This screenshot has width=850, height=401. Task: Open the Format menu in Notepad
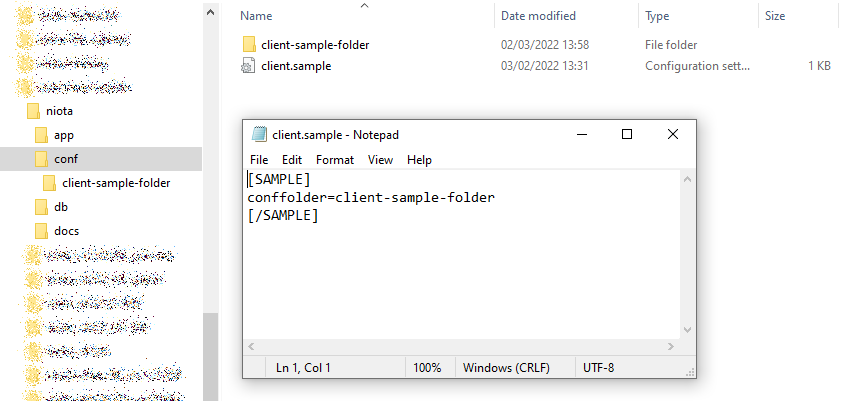pyautogui.click(x=335, y=159)
